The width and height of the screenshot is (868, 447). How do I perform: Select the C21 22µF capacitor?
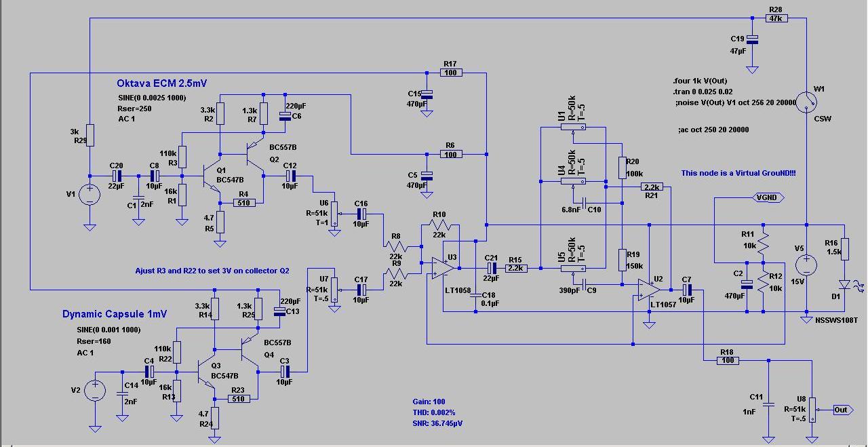pyautogui.click(x=492, y=268)
